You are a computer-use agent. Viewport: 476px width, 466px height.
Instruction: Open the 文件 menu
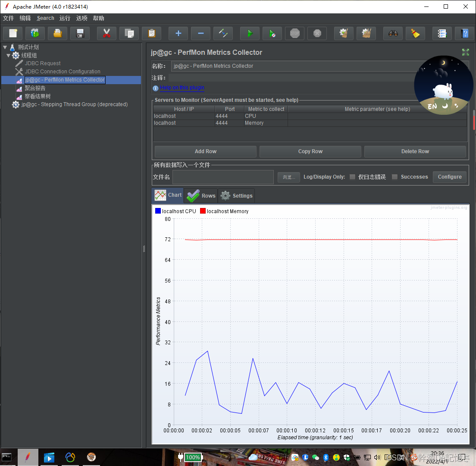9,18
